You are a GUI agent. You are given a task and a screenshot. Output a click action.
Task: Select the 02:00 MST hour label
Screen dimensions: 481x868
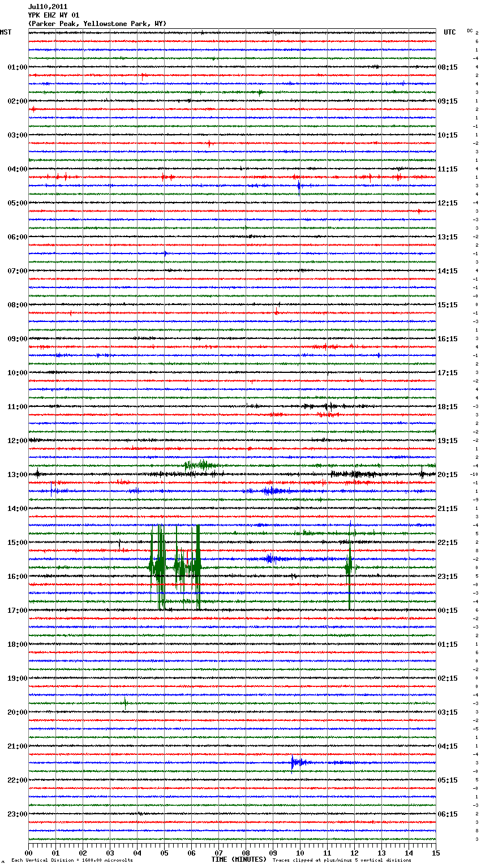[18, 101]
